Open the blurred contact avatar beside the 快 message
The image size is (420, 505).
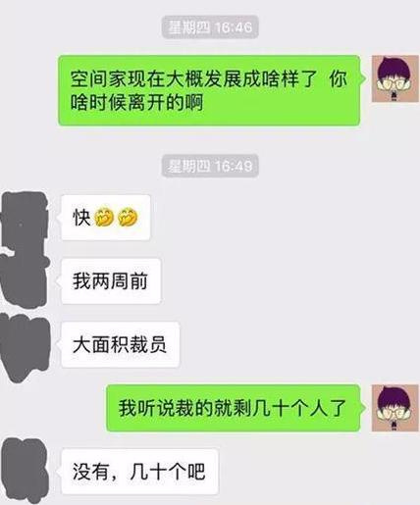coord(24,222)
